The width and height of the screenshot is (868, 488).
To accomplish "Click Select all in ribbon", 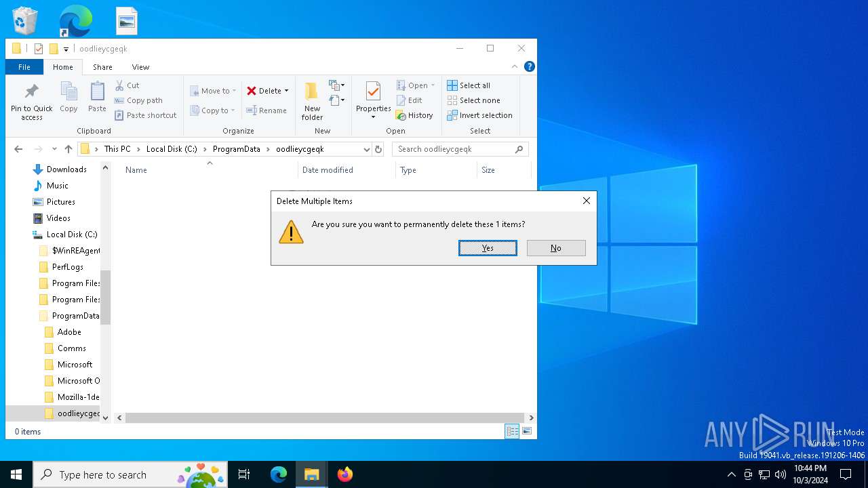I will [469, 85].
